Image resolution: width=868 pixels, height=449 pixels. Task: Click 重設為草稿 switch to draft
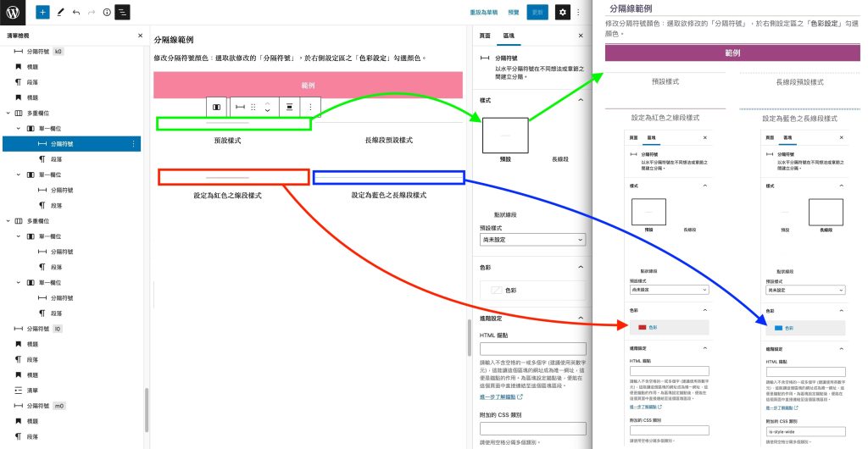click(x=484, y=12)
